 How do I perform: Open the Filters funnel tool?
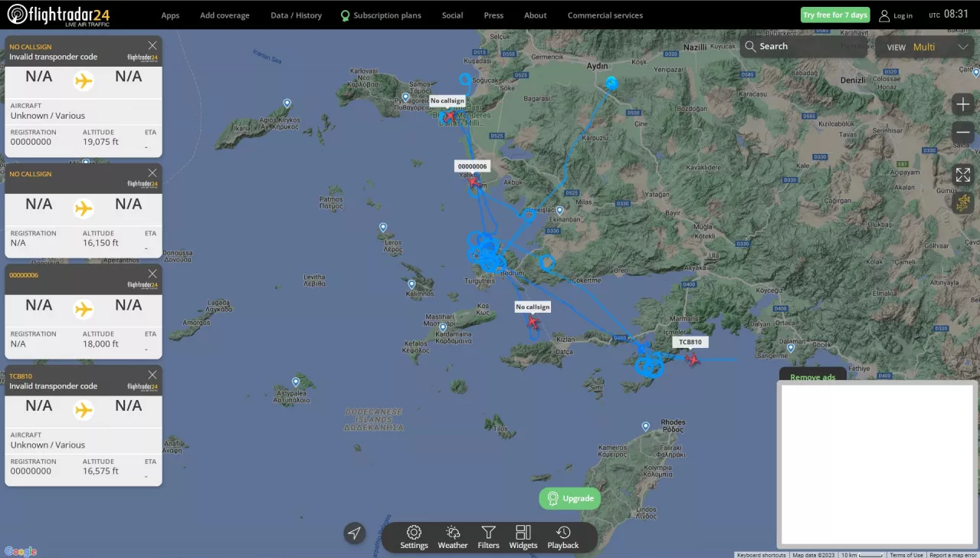(x=488, y=537)
